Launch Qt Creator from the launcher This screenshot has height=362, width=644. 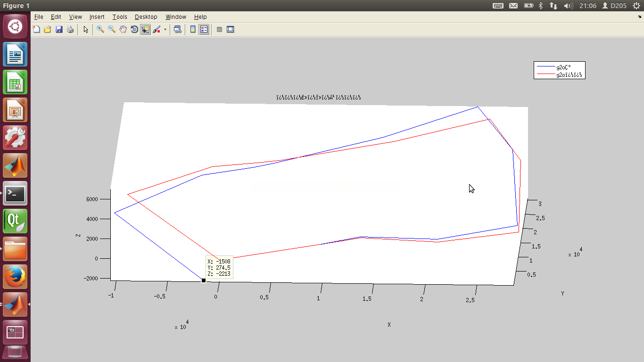pos(15,221)
